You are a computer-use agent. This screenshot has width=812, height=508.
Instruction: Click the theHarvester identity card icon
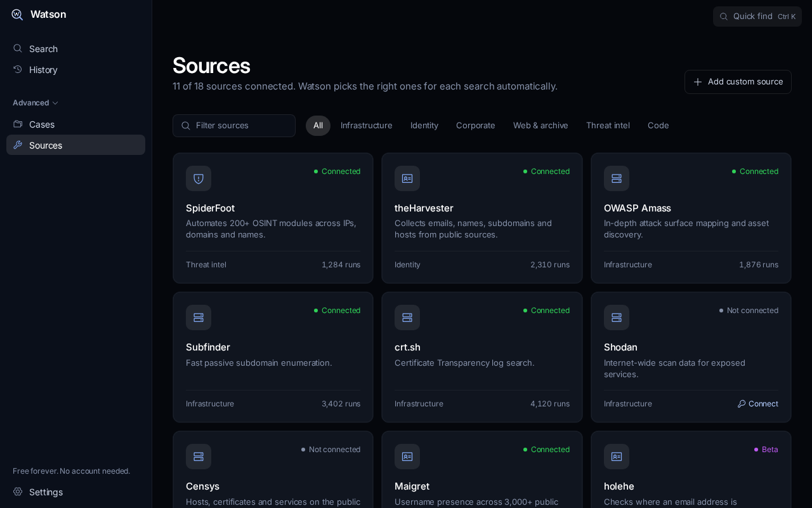tap(407, 178)
